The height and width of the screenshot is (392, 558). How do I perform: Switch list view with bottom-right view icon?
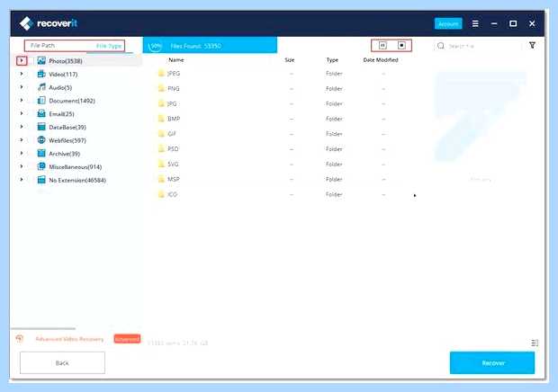(535, 343)
